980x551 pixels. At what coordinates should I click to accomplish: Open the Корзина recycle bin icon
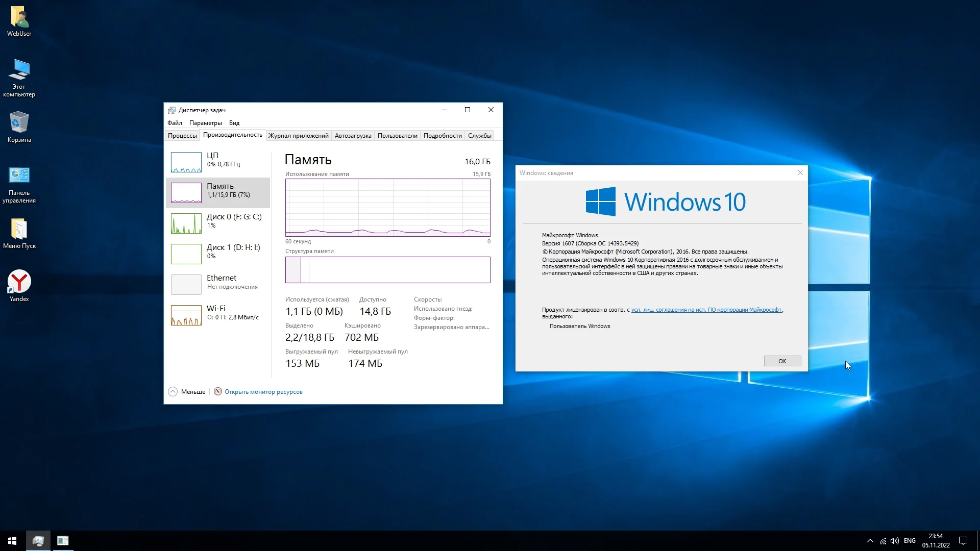(x=19, y=127)
